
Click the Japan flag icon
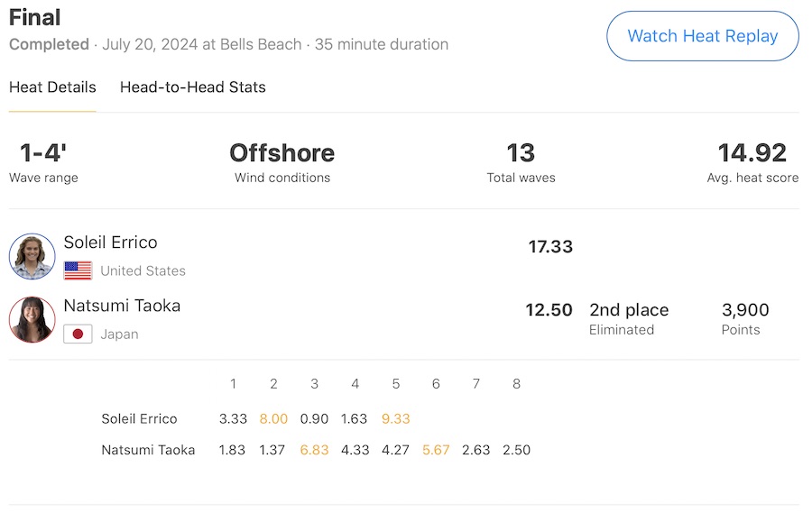tap(78, 334)
